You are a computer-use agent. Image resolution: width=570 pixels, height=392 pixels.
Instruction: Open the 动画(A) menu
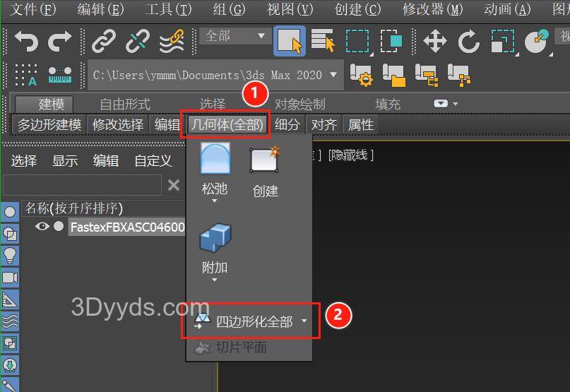click(507, 8)
